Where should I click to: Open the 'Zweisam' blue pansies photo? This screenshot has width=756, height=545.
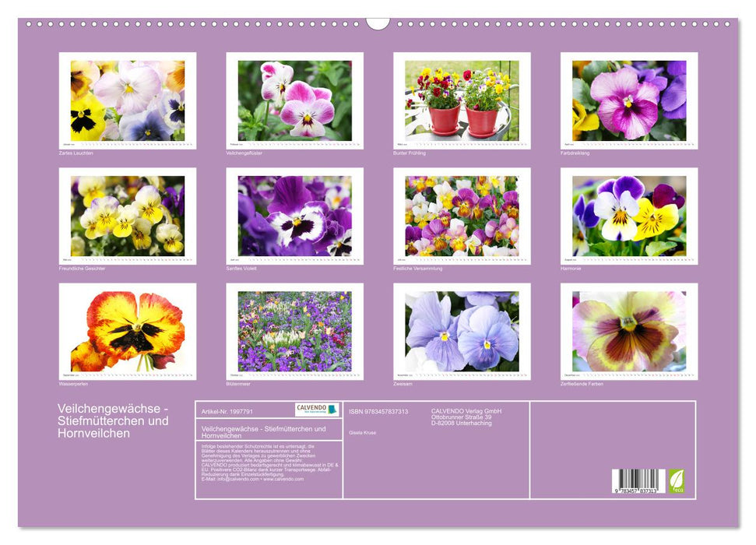462,331
